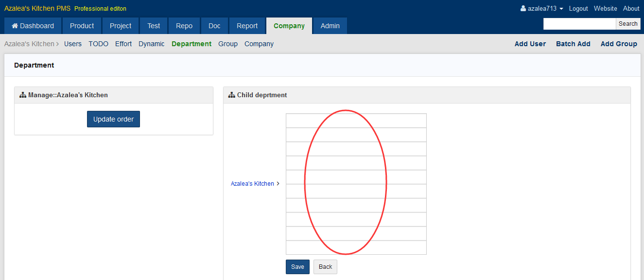Click the Logout link
The height and width of the screenshot is (280, 644).
[x=578, y=9]
